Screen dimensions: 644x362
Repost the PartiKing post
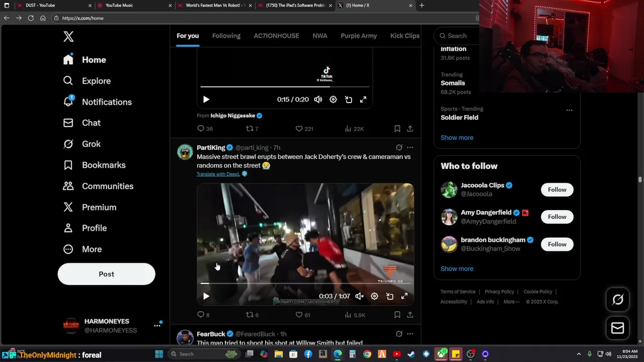click(252, 315)
